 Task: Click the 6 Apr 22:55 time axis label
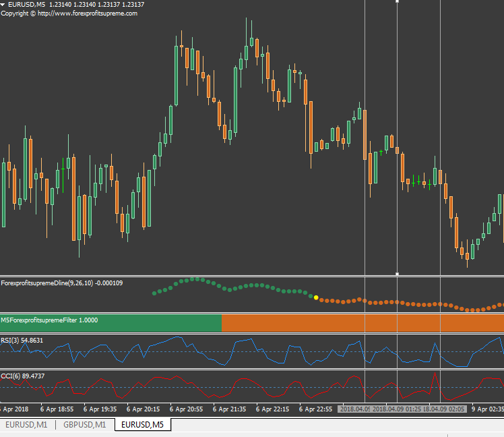(x=315, y=409)
